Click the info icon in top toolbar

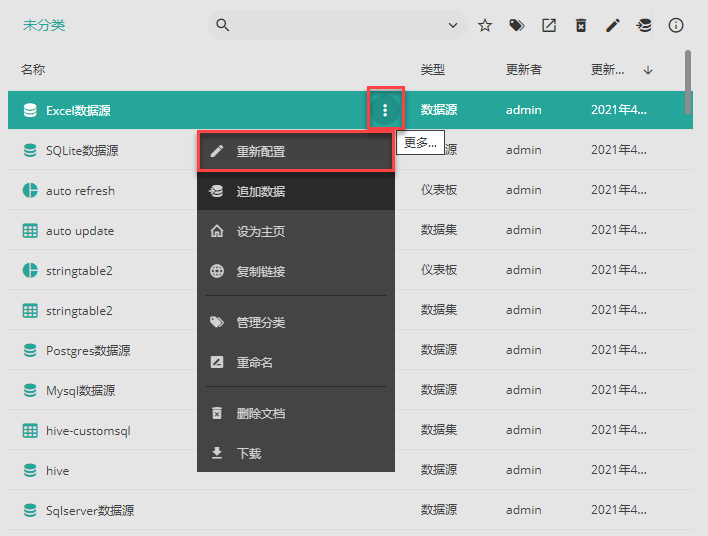click(x=676, y=25)
